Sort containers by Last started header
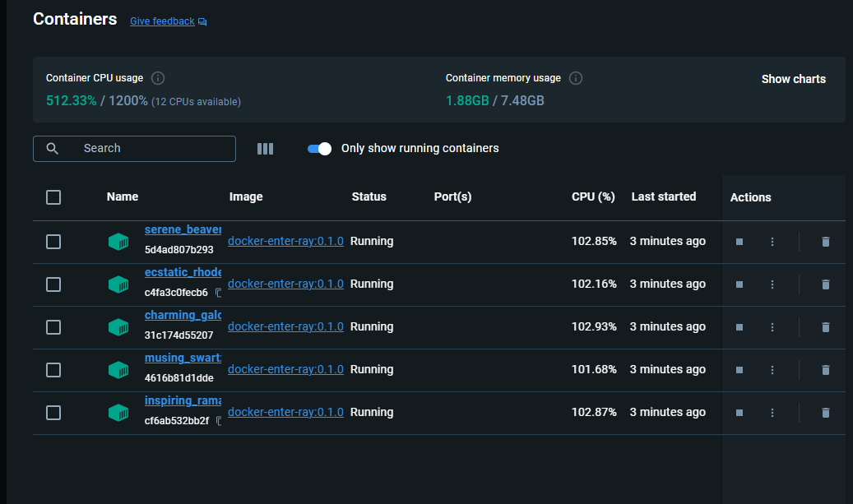Screen dimensions: 853x504 coord(663,197)
